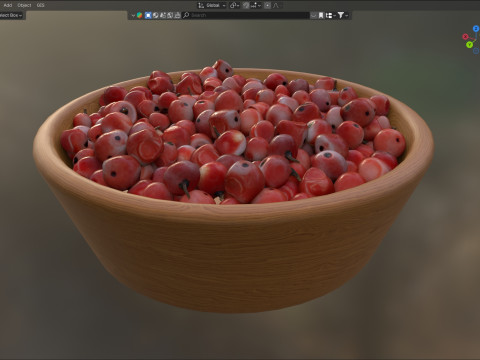This screenshot has height=360, width=480.
Task: Click the last filter icon left of search
Action: click(177, 15)
